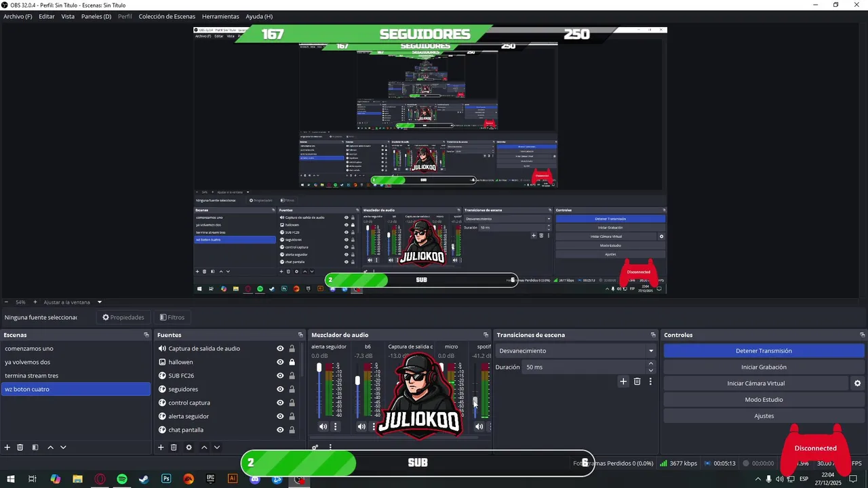
Task: Add a scene transition with plus icon
Action: [623, 382]
